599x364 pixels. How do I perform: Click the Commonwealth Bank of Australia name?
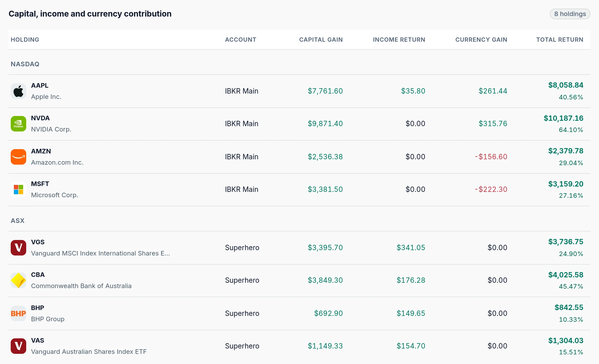[x=81, y=286]
